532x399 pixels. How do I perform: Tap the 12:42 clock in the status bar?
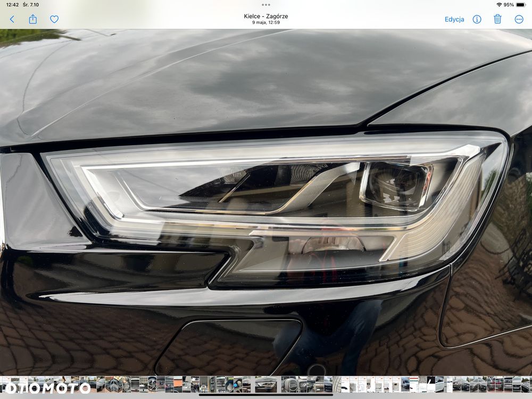pos(13,5)
